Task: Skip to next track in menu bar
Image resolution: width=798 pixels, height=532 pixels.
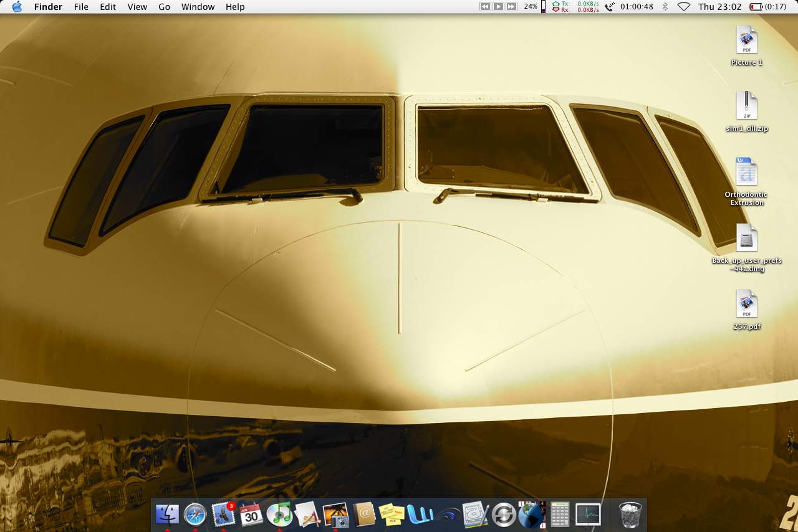Action: coord(511,7)
